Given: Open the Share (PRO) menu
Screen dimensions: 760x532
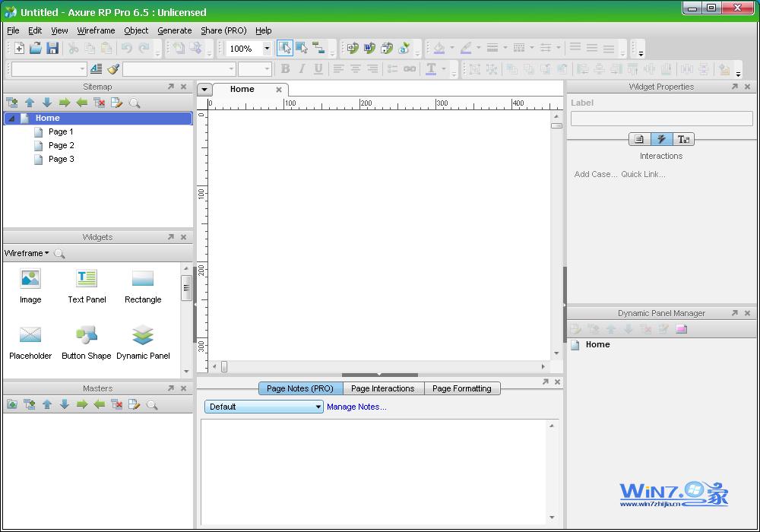Looking at the screenshot, I should (x=223, y=30).
